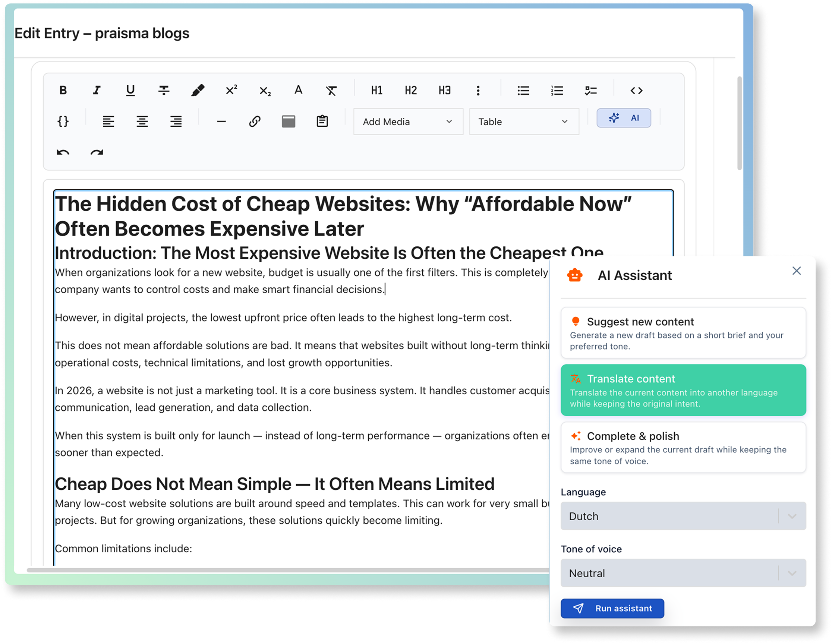The height and width of the screenshot is (644, 832).
Task: Clear formatting from the text
Action: pyautogui.click(x=331, y=90)
